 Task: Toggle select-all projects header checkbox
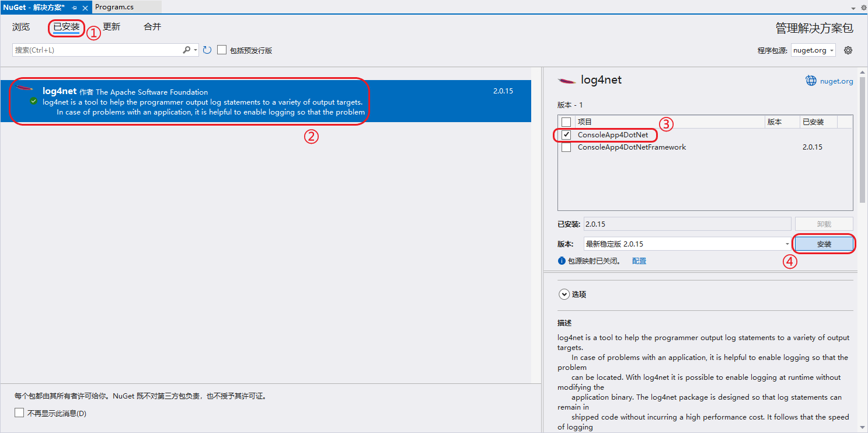(566, 122)
